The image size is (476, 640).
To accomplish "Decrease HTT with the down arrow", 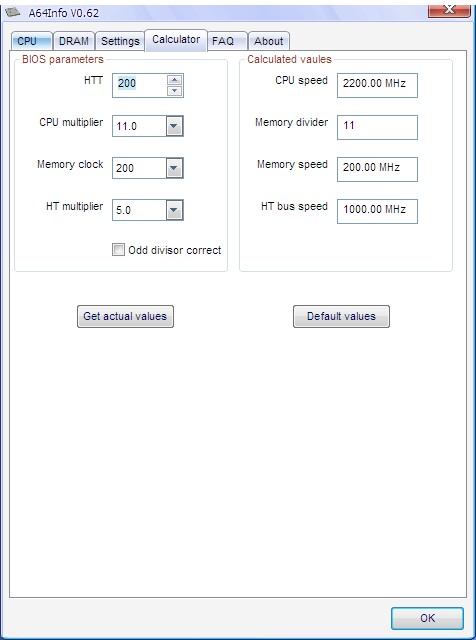I will coord(175,91).
